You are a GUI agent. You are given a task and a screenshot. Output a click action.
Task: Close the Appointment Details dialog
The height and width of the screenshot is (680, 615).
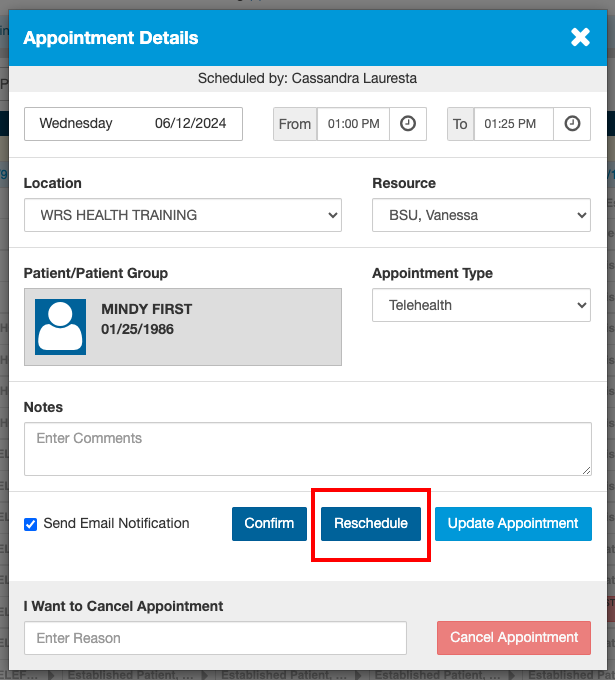pos(580,38)
